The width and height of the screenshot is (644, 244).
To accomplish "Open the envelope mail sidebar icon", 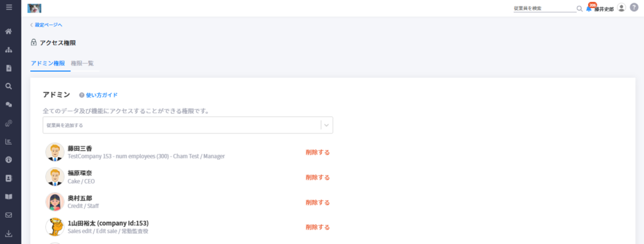I will (9, 215).
